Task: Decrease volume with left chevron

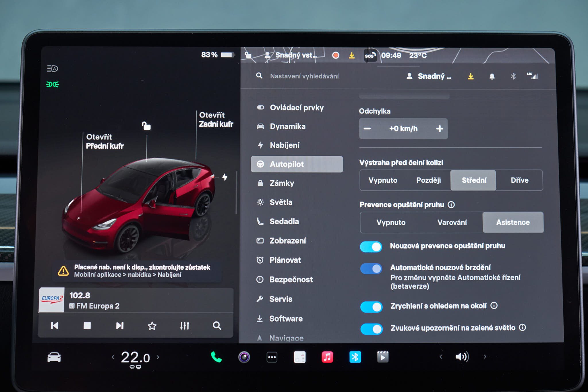Action: [441, 357]
